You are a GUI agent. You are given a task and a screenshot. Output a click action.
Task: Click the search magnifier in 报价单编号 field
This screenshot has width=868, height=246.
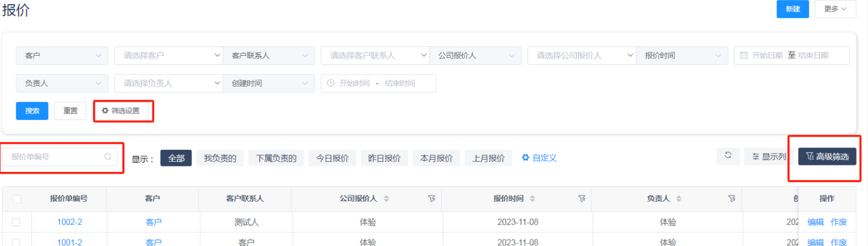point(108,157)
